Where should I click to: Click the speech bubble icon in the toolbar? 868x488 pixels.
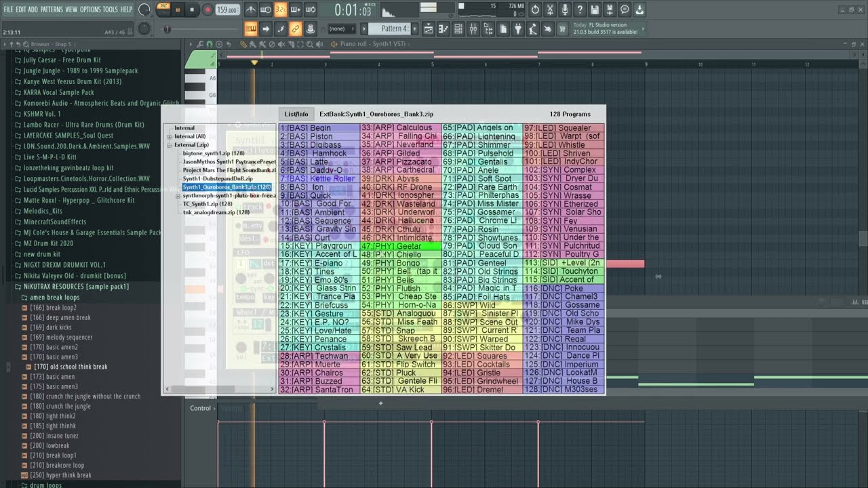625,10
